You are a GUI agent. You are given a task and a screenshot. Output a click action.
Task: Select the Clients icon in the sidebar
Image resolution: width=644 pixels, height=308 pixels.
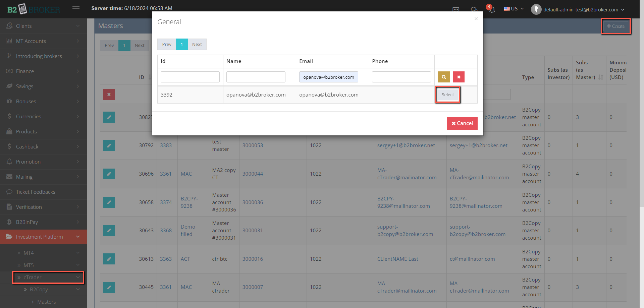click(9, 25)
